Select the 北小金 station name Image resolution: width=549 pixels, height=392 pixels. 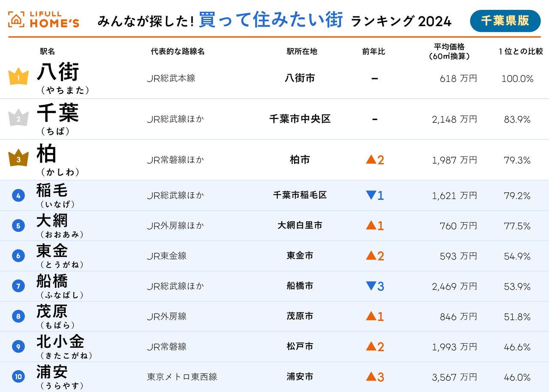60,341
